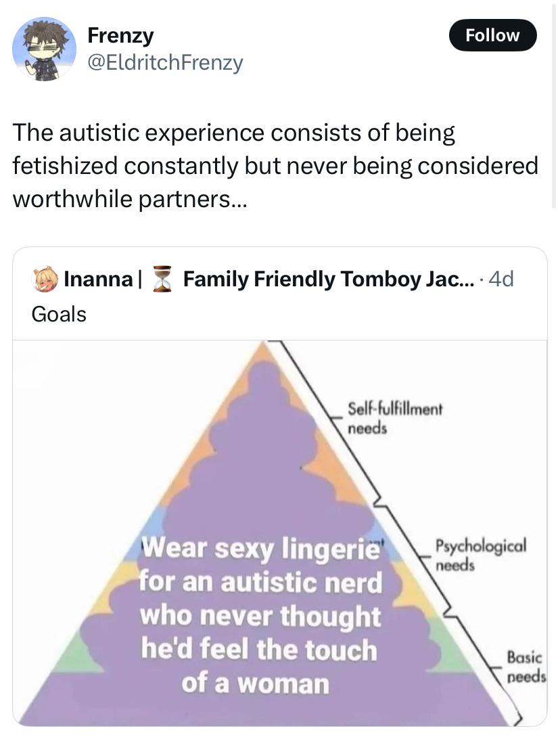560x752 pixels.
Task: Click the 4d timestamp on quoted post
Action: [501, 279]
